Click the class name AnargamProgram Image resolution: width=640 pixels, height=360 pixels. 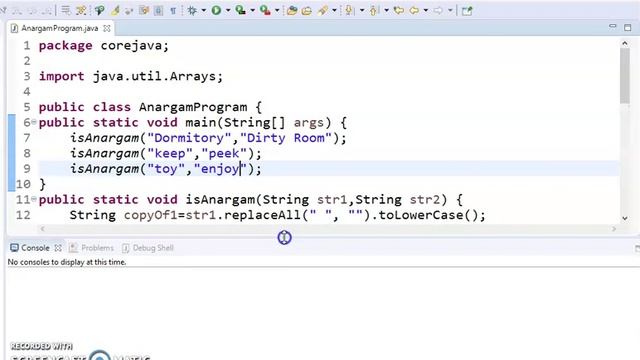pyautogui.click(x=193, y=107)
